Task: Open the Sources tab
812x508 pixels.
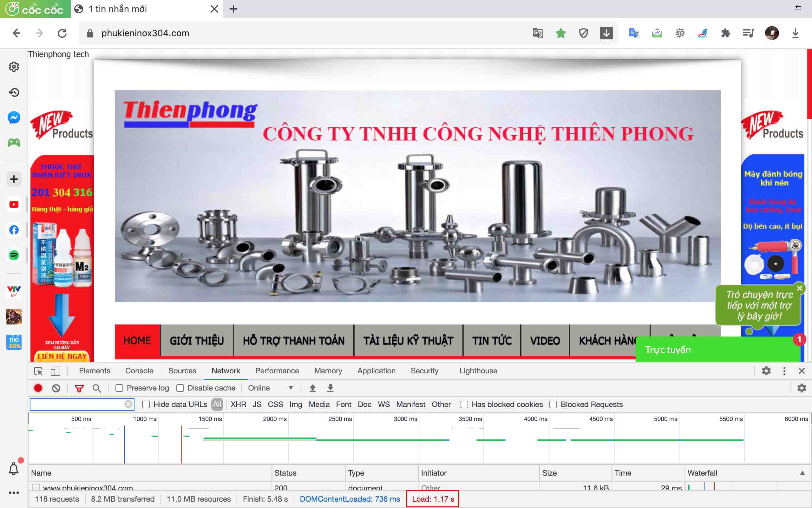Action: tap(182, 371)
